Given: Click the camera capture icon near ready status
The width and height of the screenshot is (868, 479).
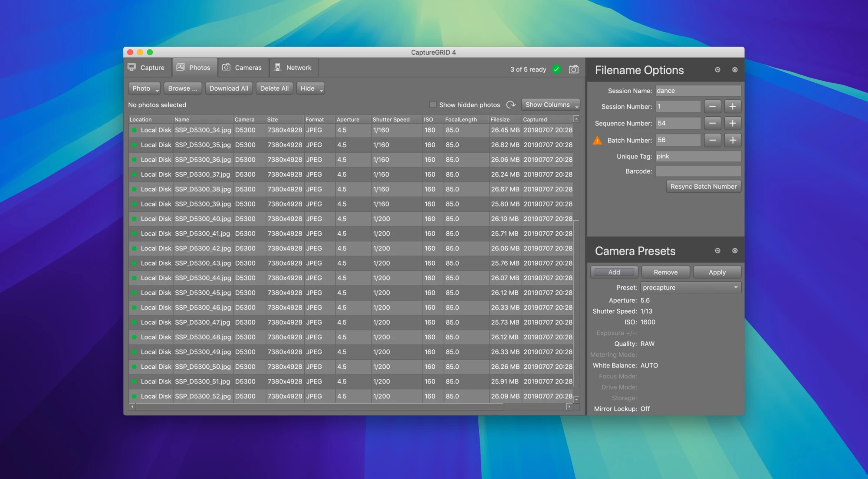Looking at the screenshot, I should tap(573, 69).
